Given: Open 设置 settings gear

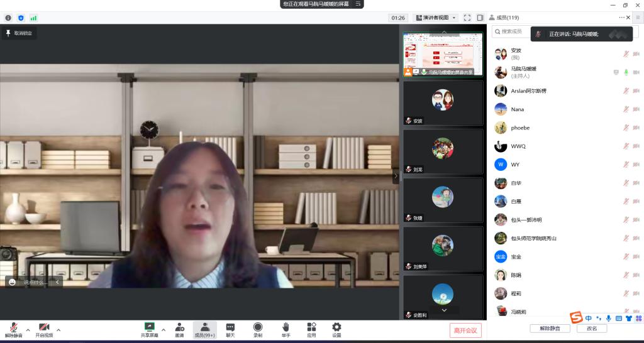Looking at the screenshot, I should [x=336, y=329].
